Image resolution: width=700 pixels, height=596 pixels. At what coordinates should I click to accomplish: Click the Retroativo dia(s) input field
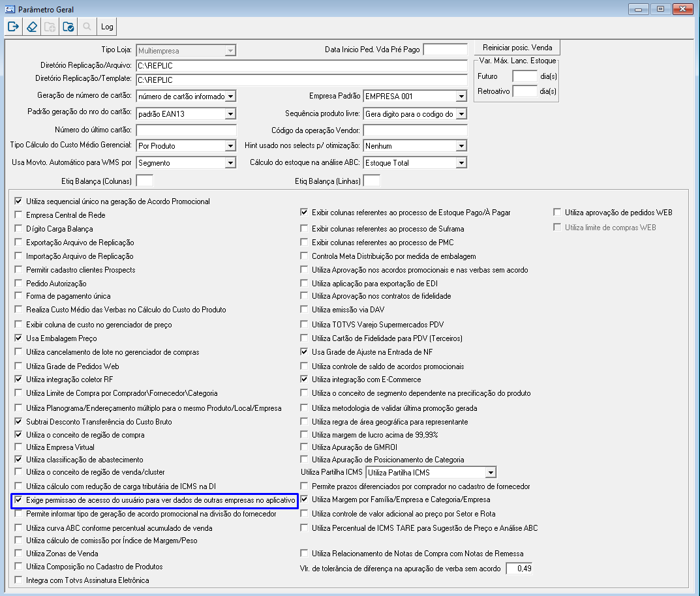[525, 91]
